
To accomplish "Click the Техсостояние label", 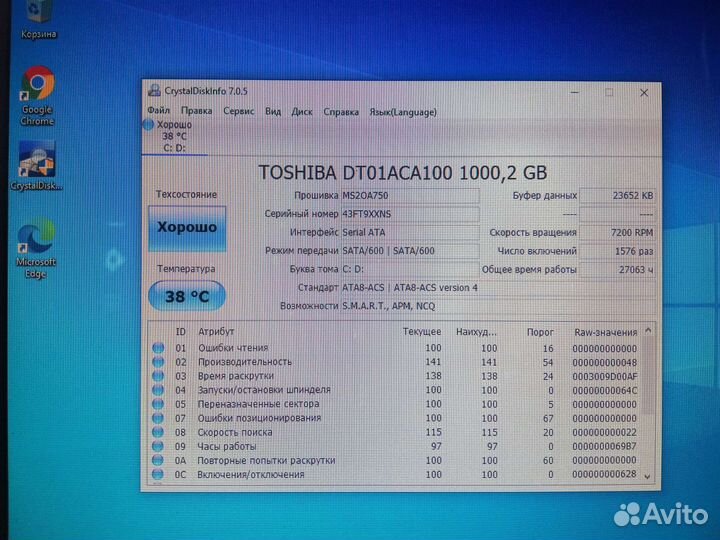I will pos(186,194).
